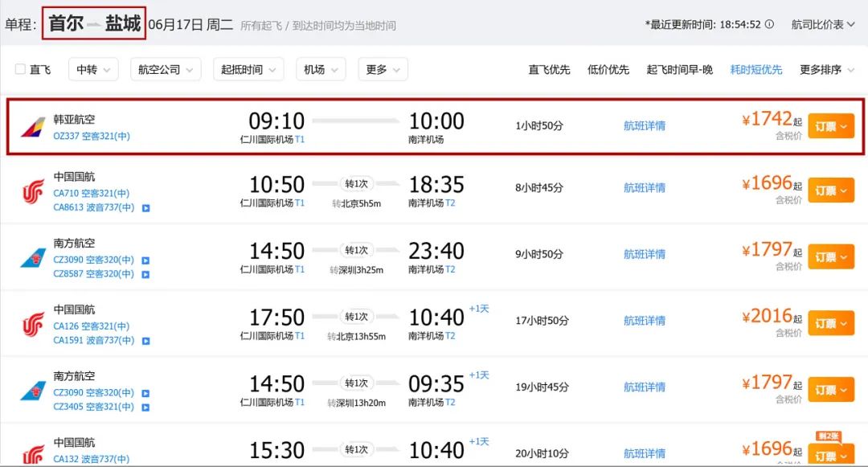Click 订票 for the ¥2016 flight
The height and width of the screenshot is (467, 868).
coord(831,324)
